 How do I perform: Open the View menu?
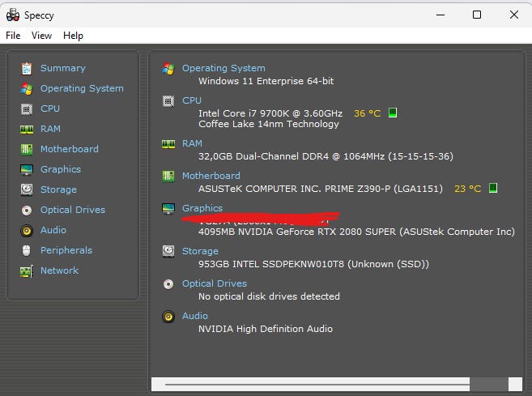tap(42, 36)
